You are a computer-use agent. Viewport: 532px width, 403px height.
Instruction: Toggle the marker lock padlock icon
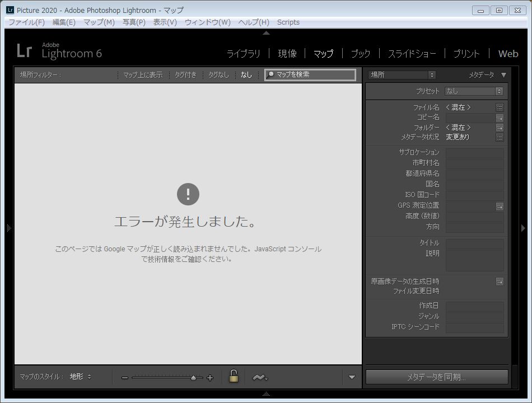tap(234, 377)
